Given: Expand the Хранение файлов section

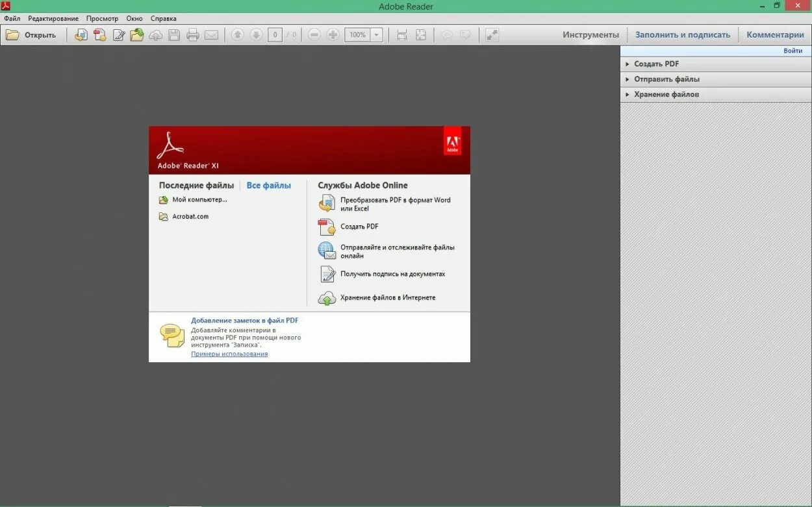Looking at the screenshot, I should [x=716, y=95].
